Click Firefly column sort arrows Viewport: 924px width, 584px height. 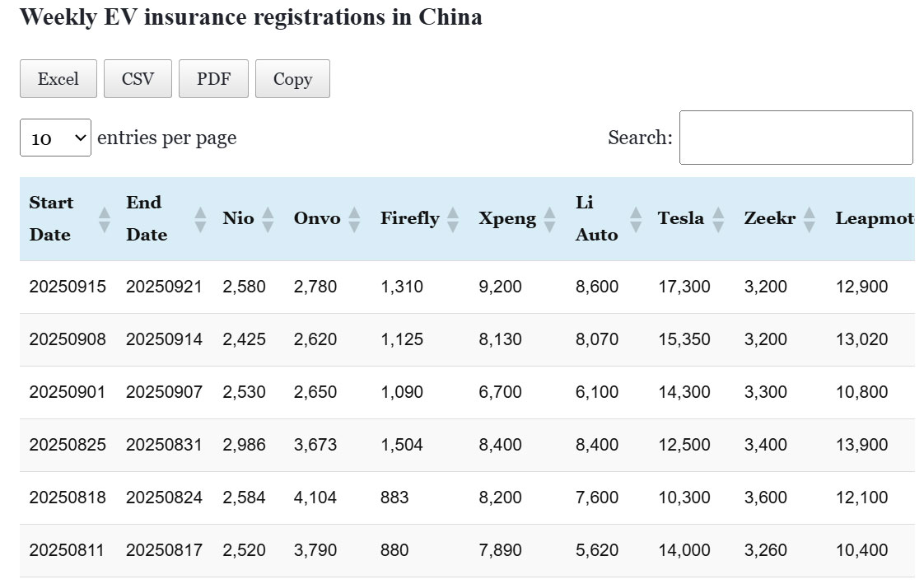click(x=452, y=219)
